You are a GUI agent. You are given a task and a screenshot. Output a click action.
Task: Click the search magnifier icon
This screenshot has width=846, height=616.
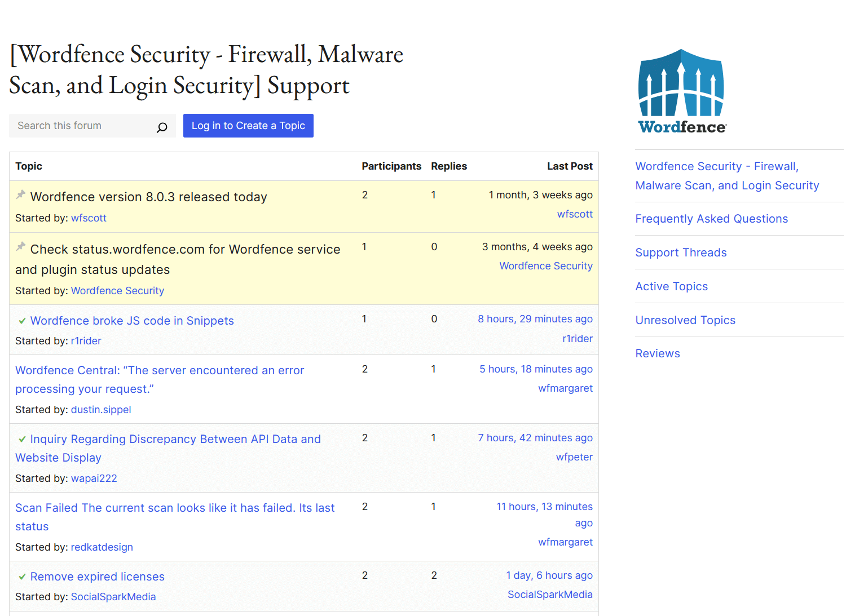(162, 127)
